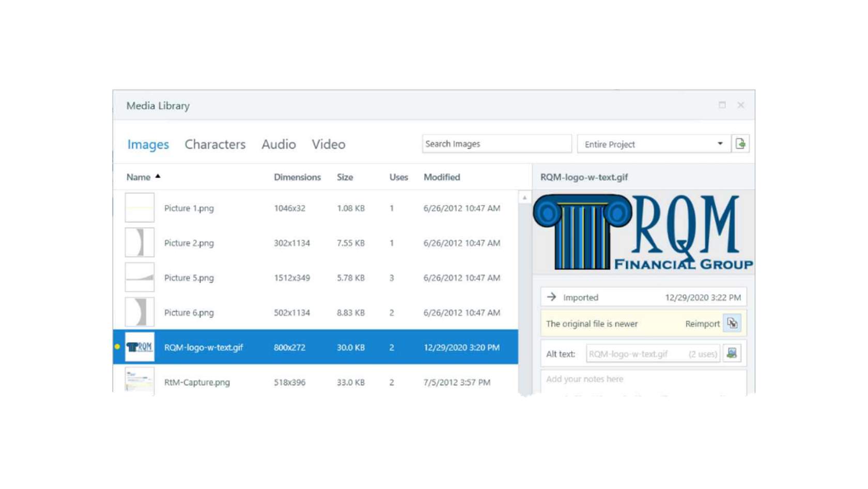Click the Reimport text link
This screenshot has height=489, width=868.
702,324
